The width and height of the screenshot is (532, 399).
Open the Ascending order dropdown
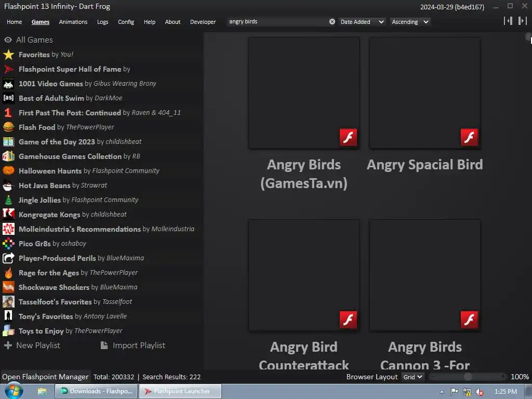[x=410, y=22]
